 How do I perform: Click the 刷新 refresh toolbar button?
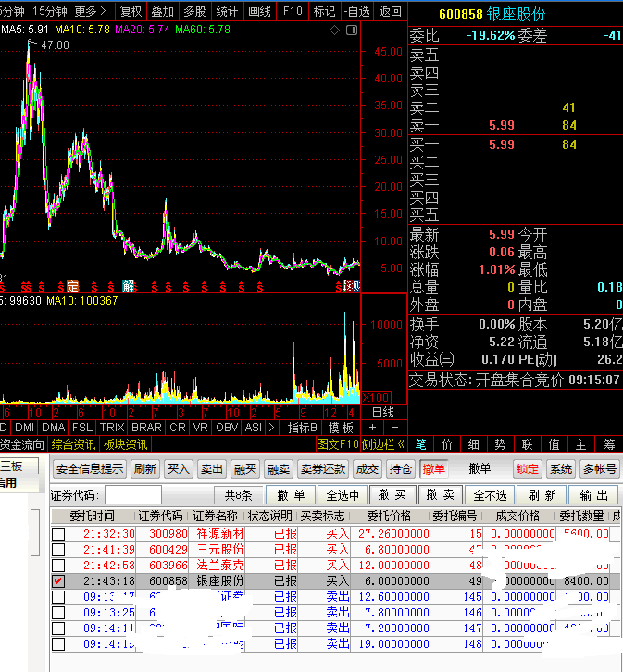pos(145,469)
